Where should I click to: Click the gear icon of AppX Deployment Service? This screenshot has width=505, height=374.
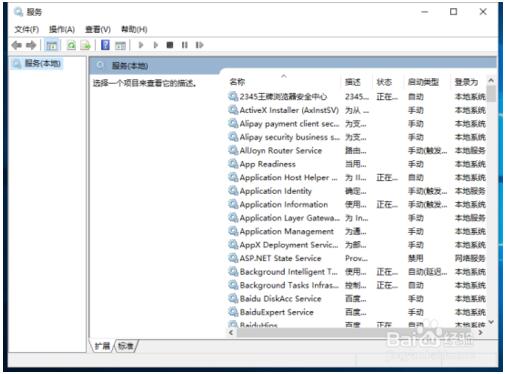tap(233, 244)
